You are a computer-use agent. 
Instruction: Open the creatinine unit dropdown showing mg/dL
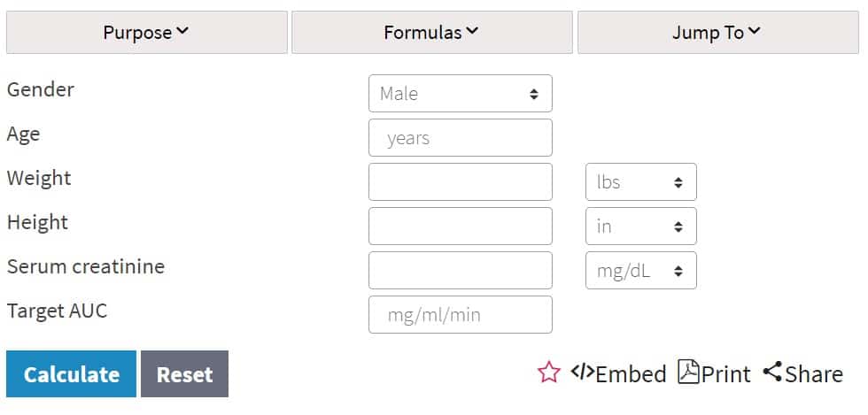coord(641,271)
